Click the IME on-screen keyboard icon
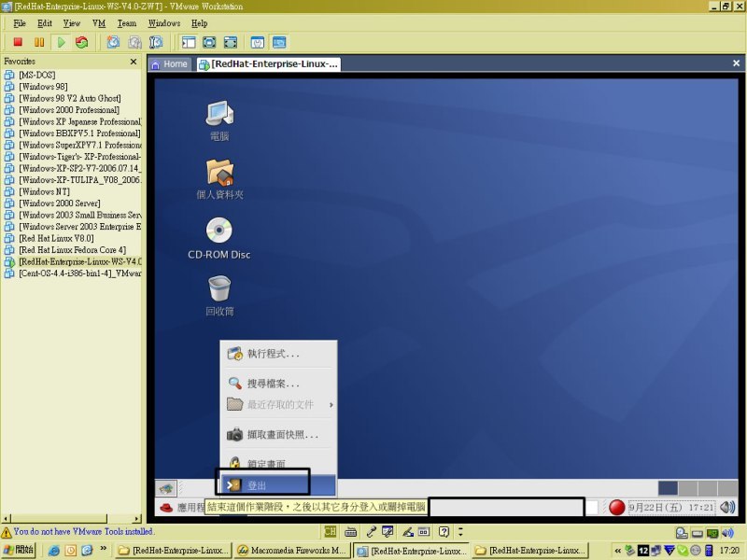Screen dimensions: 747x560 coord(351,531)
